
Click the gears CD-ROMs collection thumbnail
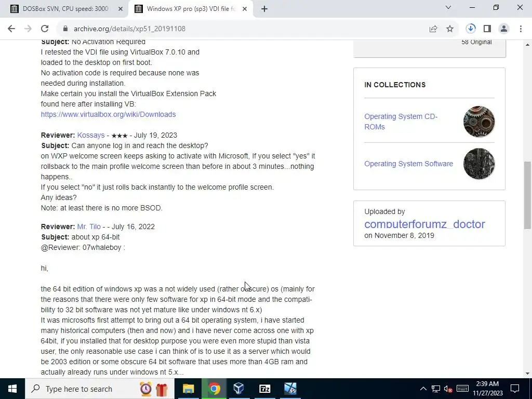coord(478,122)
